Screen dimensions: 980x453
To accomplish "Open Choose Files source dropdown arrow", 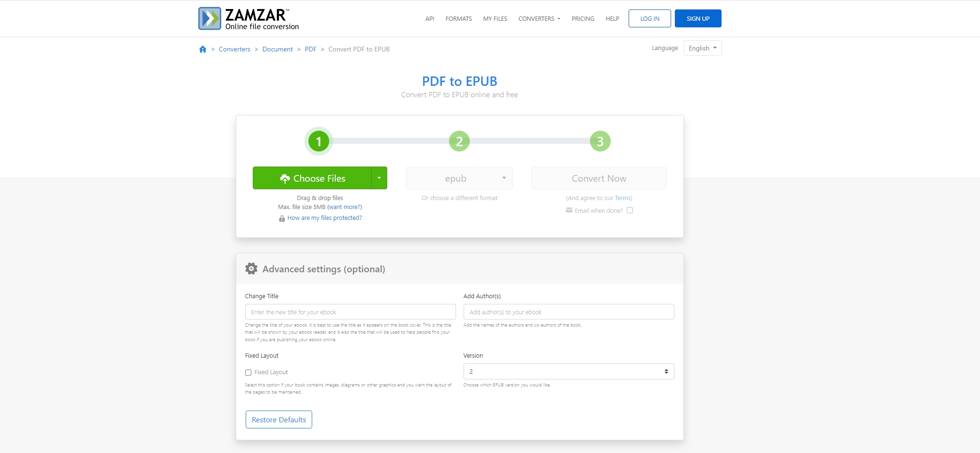I will 379,178.
